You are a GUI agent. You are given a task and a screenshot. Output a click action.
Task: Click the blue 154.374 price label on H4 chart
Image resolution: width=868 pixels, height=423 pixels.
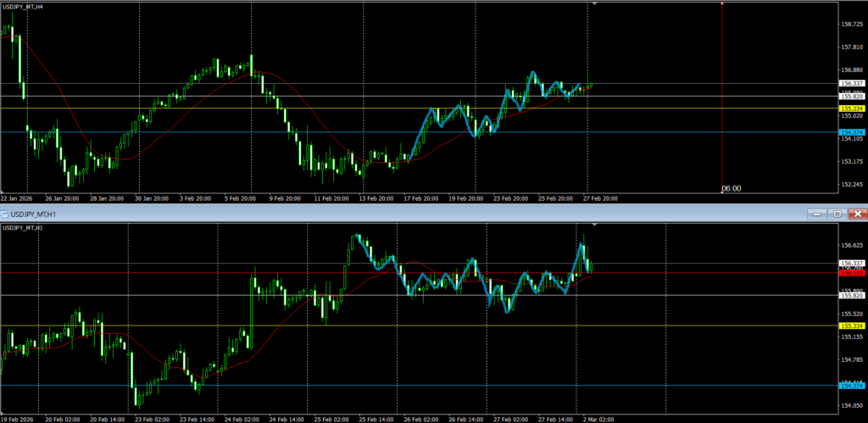[851, 132]
